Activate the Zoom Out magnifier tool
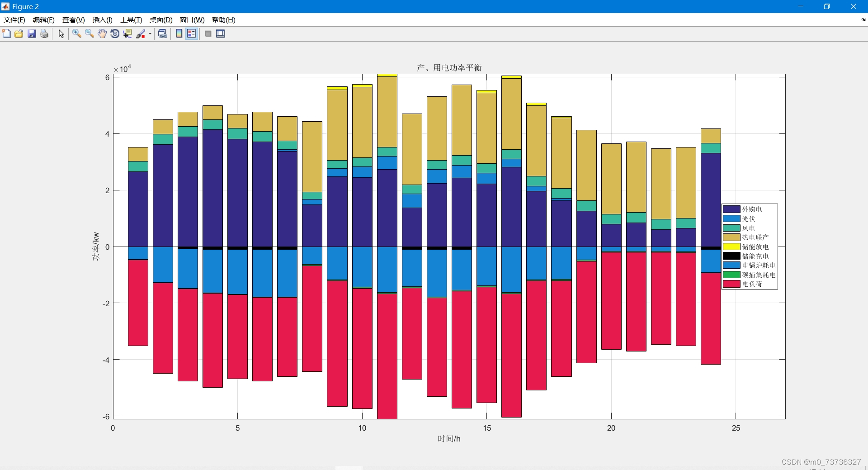The image size is (868, 470). [x=90, y=34]
